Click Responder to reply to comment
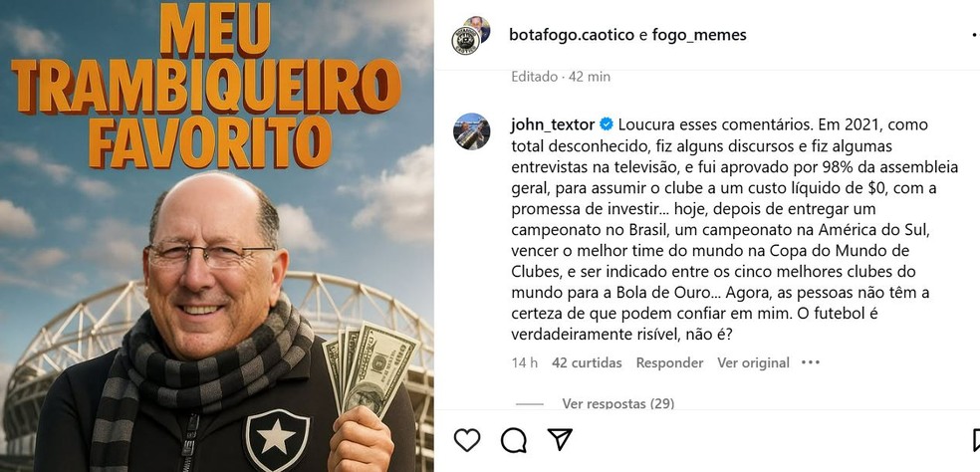980x472 pixels. (669, 362)
